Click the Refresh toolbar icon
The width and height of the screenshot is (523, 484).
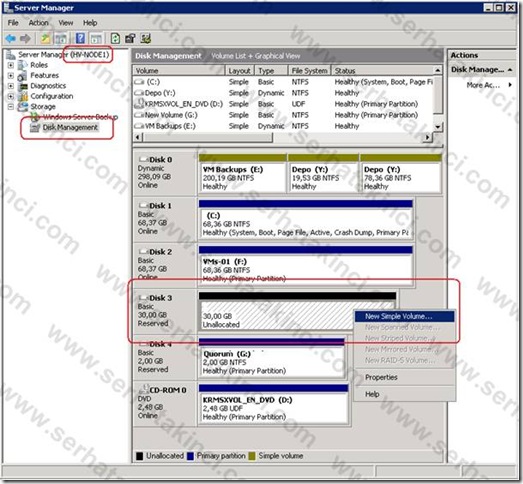tap(115, 39)
